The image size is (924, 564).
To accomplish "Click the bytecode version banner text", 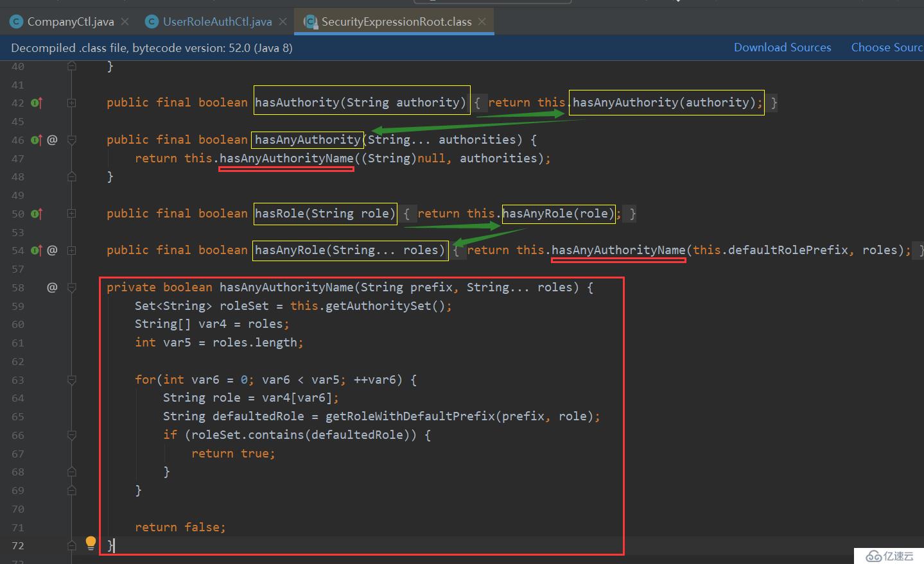I will (152, 48).
